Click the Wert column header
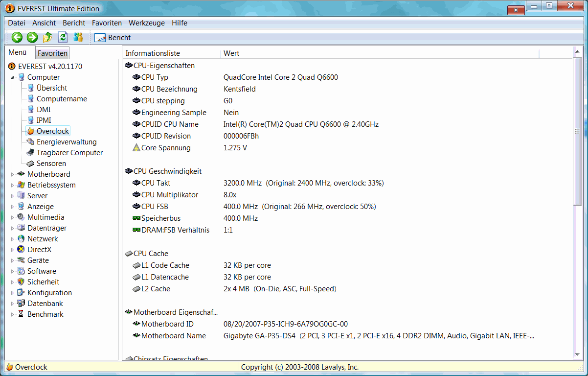Viewport: 588px width, 376px height. [380, 53]
